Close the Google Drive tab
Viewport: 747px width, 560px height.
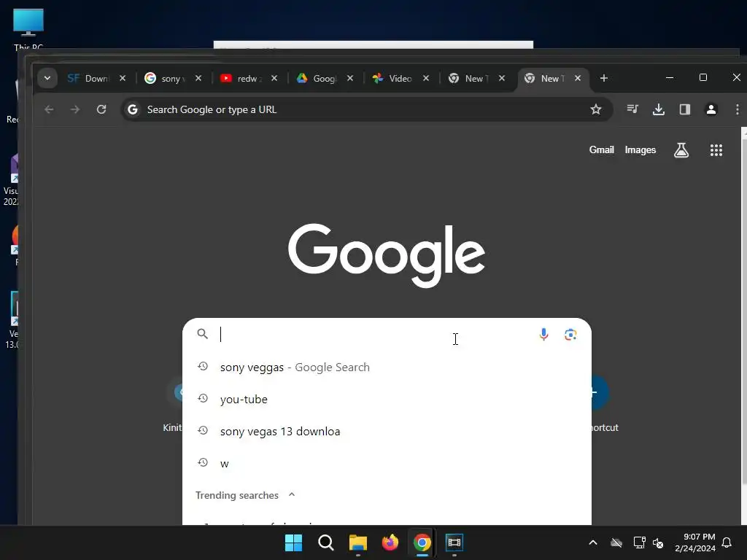[349, 78]
